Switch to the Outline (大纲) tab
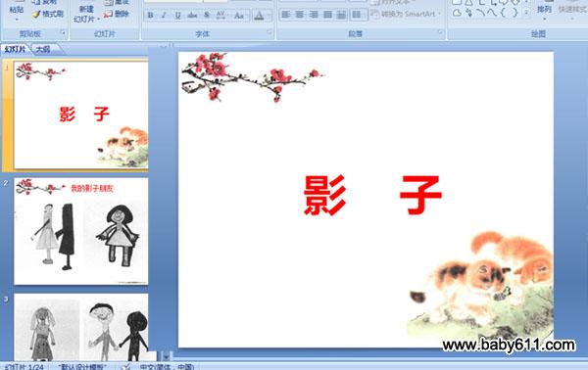588x370 pixels. (x=43, y=49)
